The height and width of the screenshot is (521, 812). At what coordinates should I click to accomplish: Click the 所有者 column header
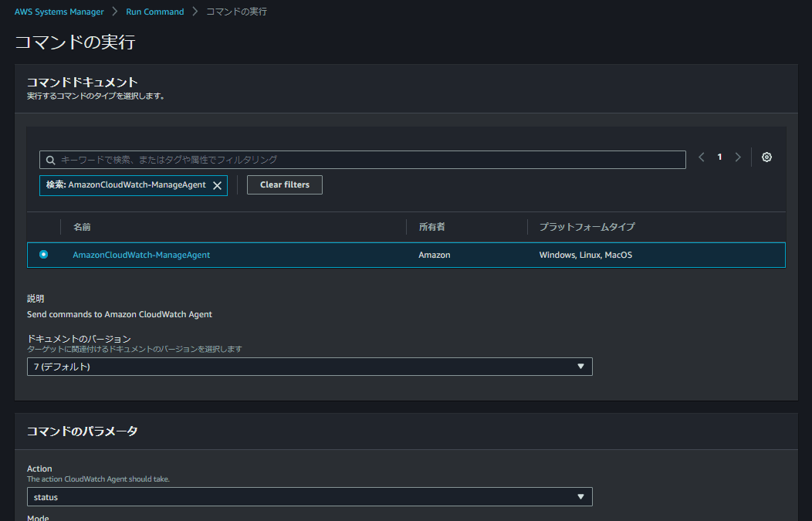coord(432,227)
